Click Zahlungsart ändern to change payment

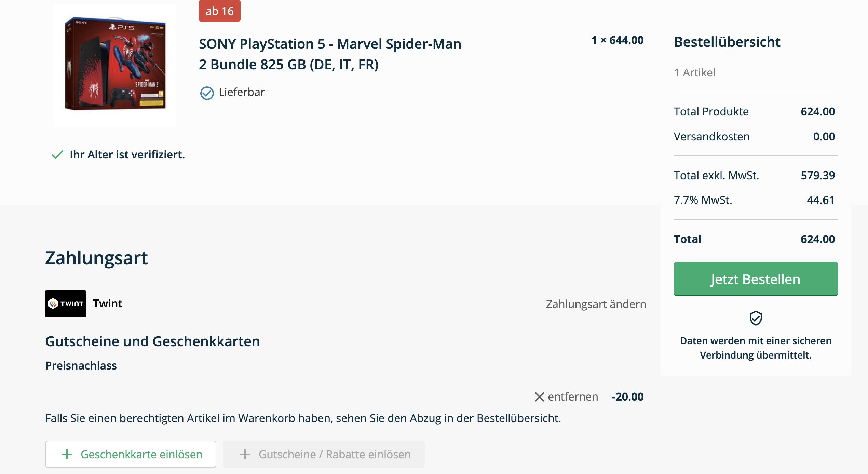tap(596, 304)
